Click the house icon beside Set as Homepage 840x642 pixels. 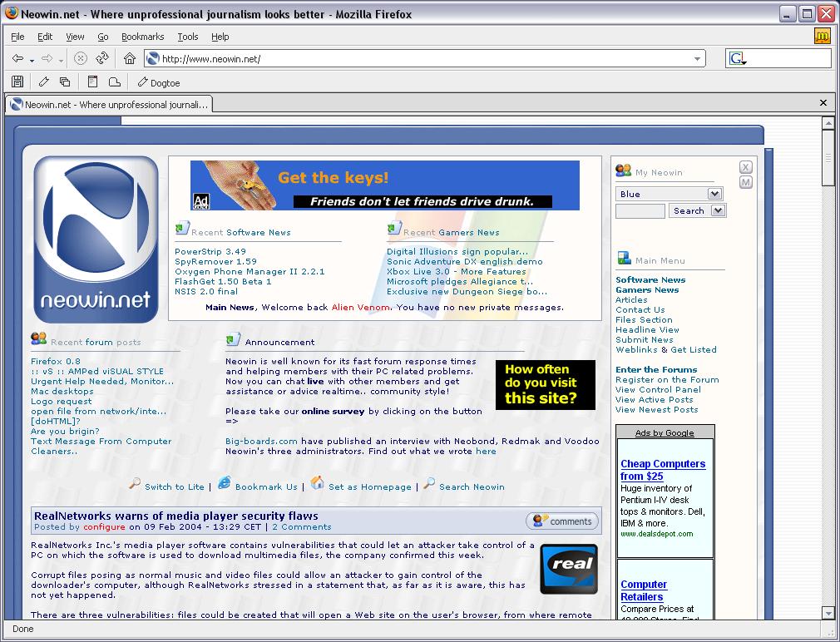click(x=317, y=482)
